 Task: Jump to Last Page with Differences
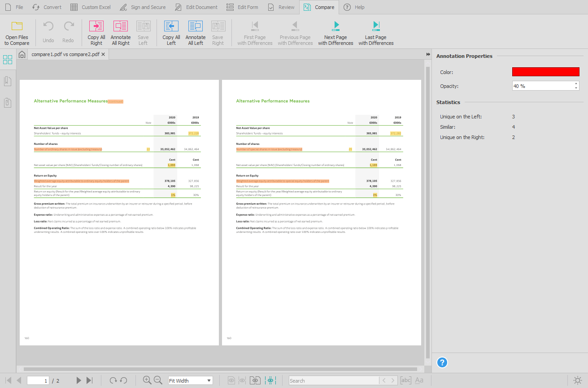pos(376,32)
